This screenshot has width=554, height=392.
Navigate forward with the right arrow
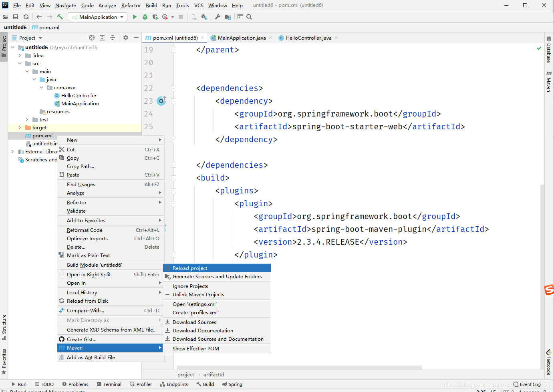(x=50, y=17)
